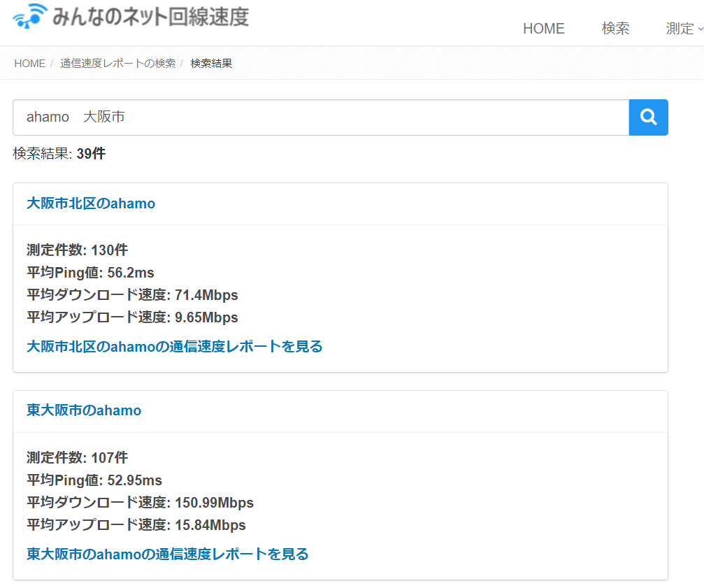Screen dimensions: 704x588
Task: Focus the search field containing ahamo 大阪市
Action: [321, 117]
